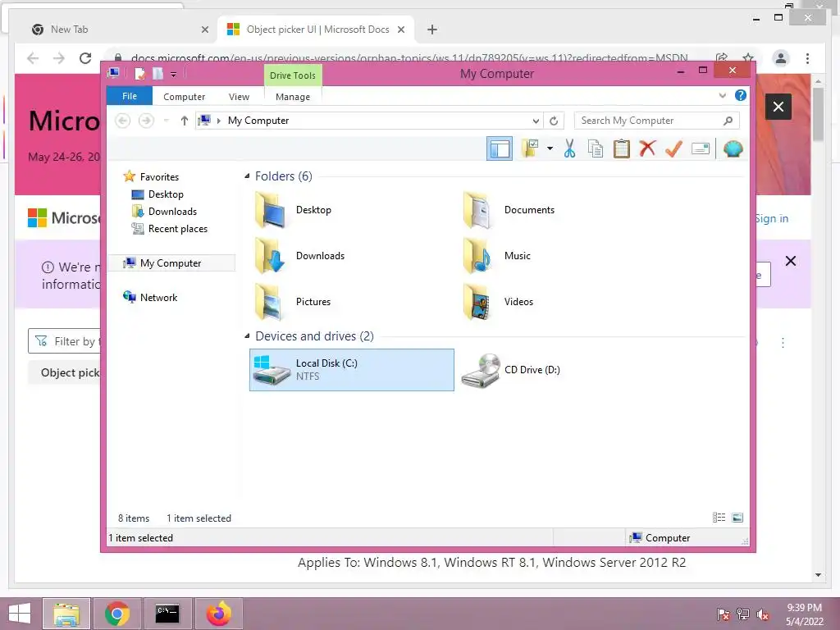Open the address bar history dropdown
This screenshot has height=630, width=840.
(x=535, y=121)
